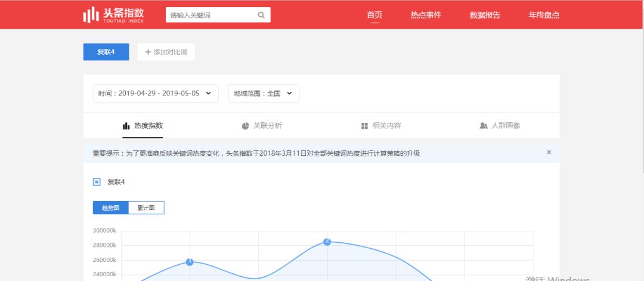Click the pie chart icon beside 关联分析
Image resolution: width=644 pixels, height=281 pixels.
(245, 126)
